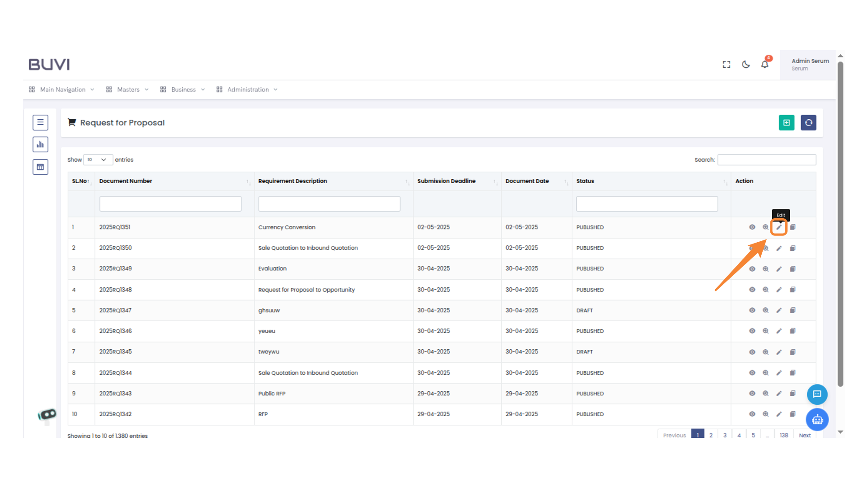Click the edit pencil for 2025RQ1351
The width and height of the screenshot is (868, 488).
coord(778,227)
